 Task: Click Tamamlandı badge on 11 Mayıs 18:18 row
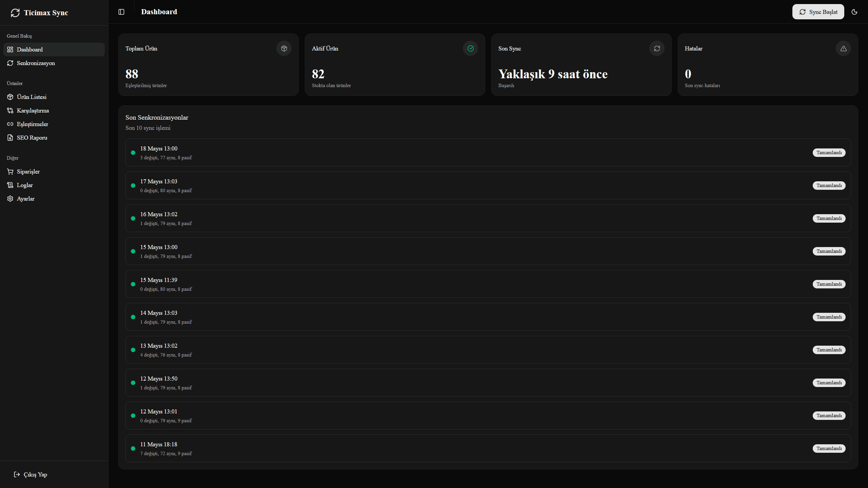[829, 448]
